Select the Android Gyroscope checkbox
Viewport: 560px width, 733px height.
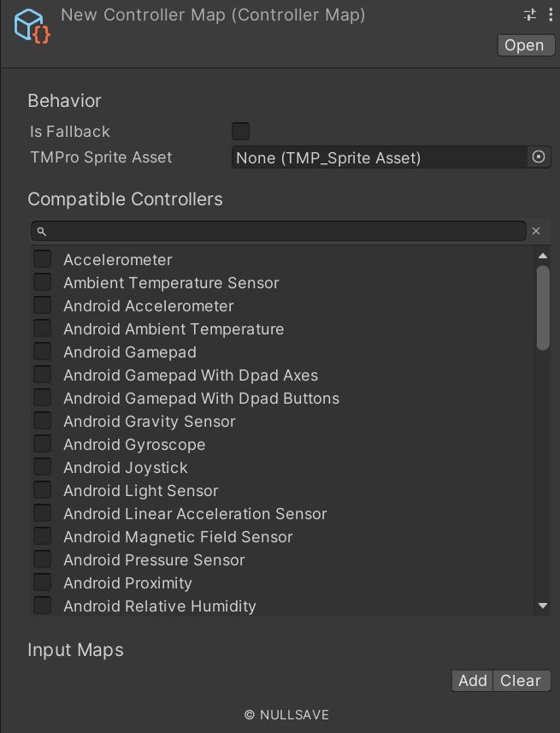click(42, 443)
